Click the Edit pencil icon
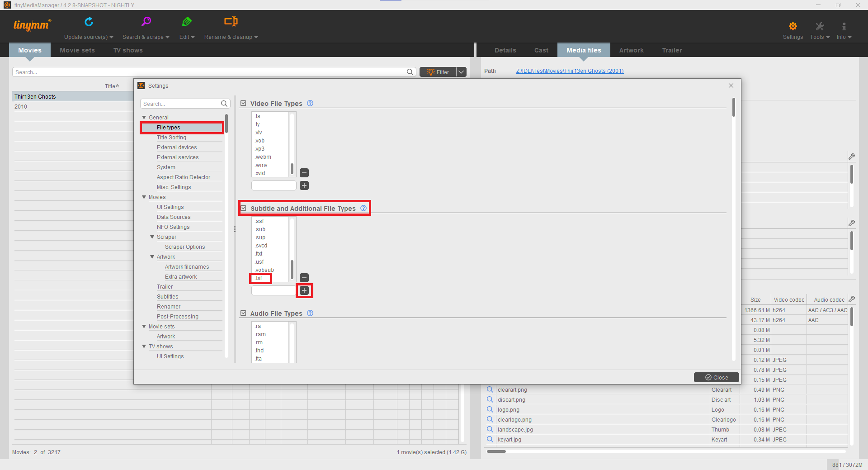The width and height of the screenshot is (868, 470). pyautogui.click(x=187, y=21)
